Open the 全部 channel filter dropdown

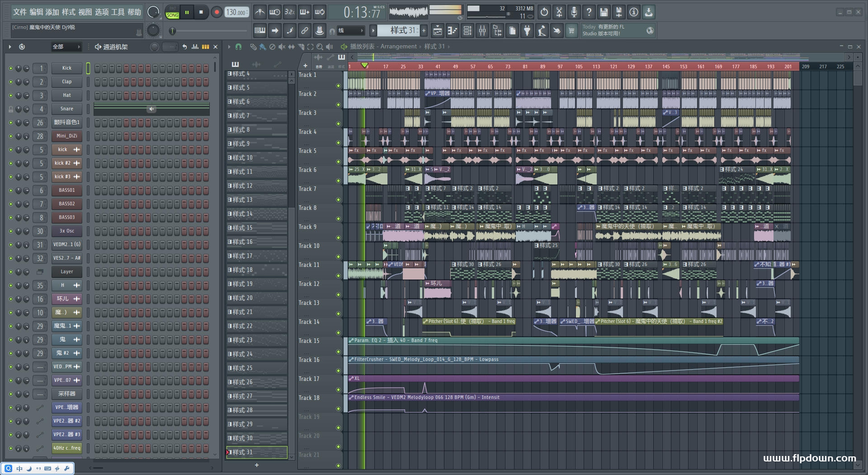click(x=66, y=47)
